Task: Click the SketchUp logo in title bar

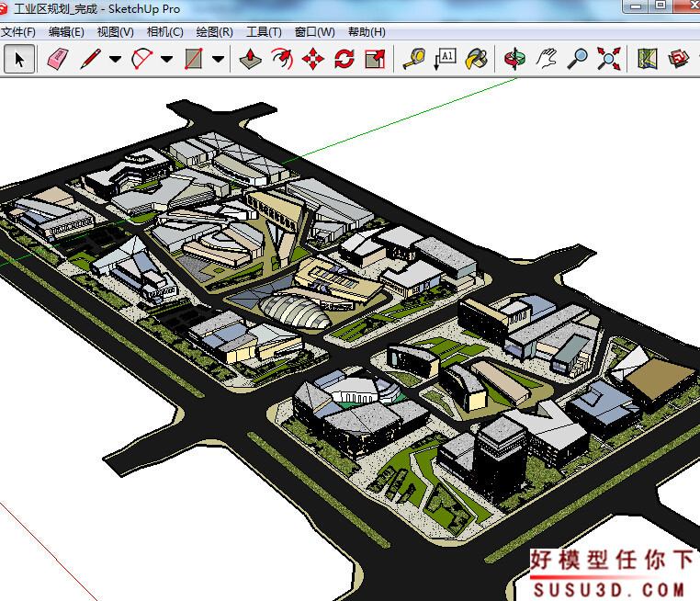Action: coord(3,9)
